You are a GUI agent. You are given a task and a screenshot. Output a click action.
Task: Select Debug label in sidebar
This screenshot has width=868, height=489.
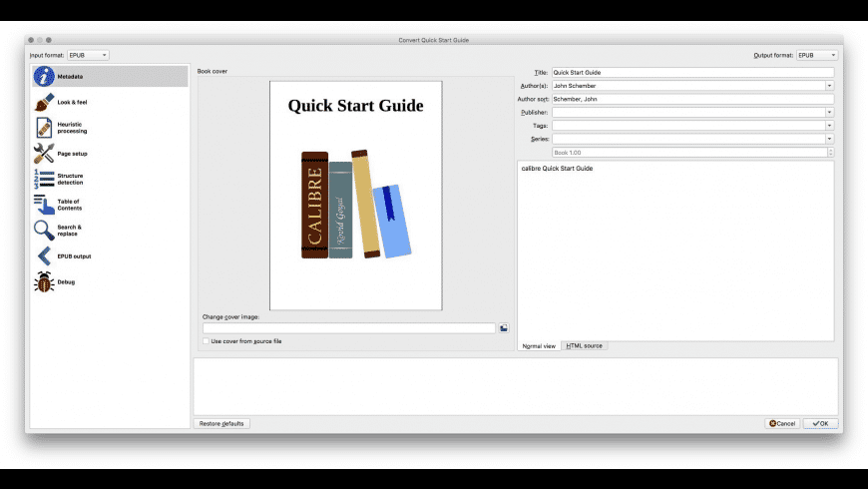click(66, 282)
